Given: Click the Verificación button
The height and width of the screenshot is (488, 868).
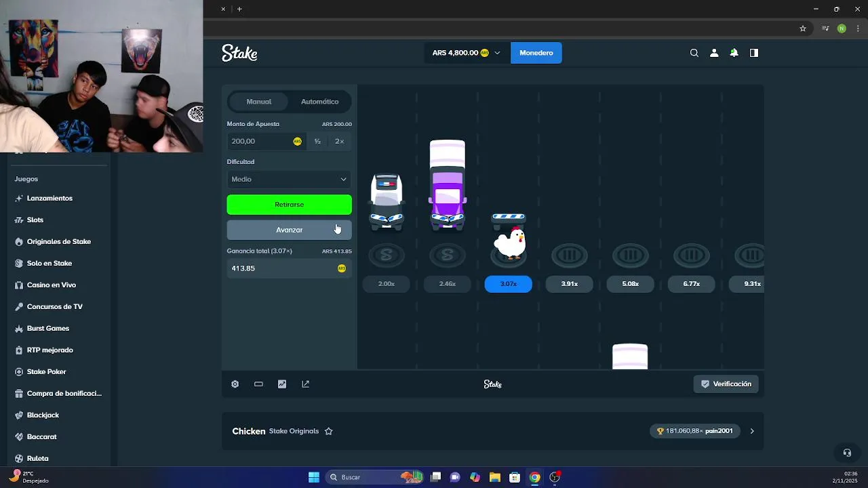Looking at the screenshot, I should pos(726,384).
